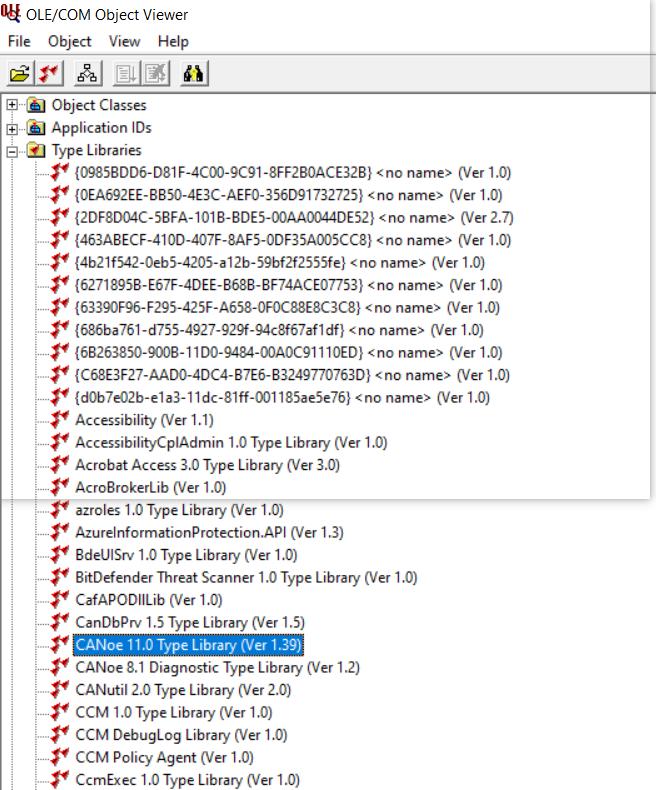Select BitDefender Threat Scanner 1.0 Type Library

point(246,577)
